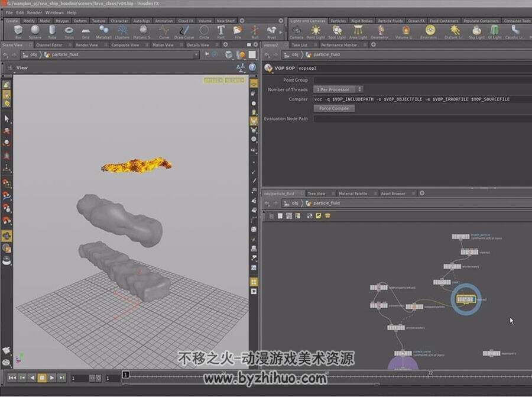Add a Sky Light
Image resolution: width=532 pixels, height=397 pixels.
(x=476, y=32)
